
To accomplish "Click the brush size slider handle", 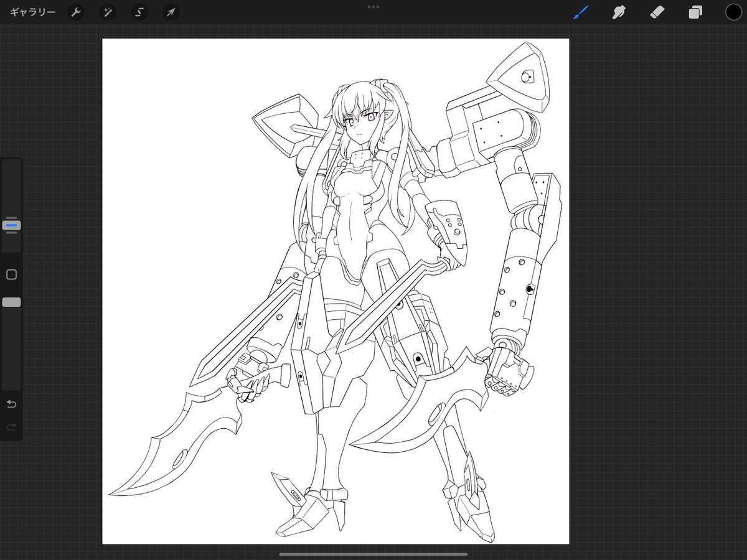I will pos(11,225).
